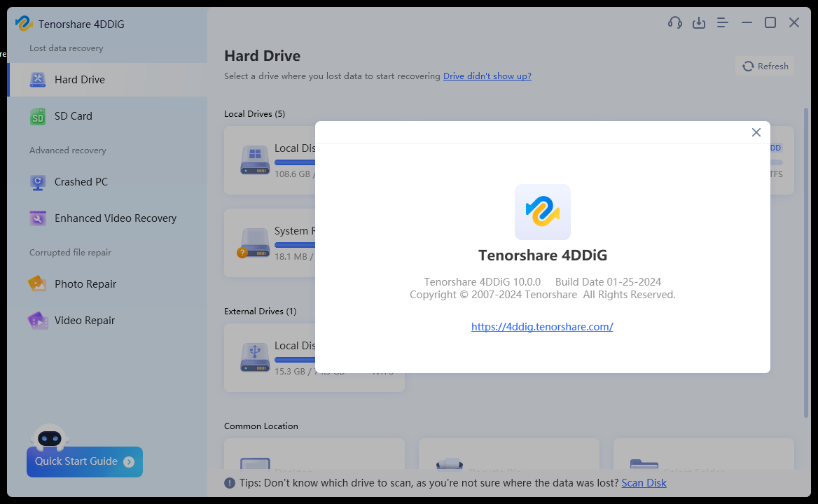Click the Common Location heading
Screen dimensions: 818x504
[261, 426]
